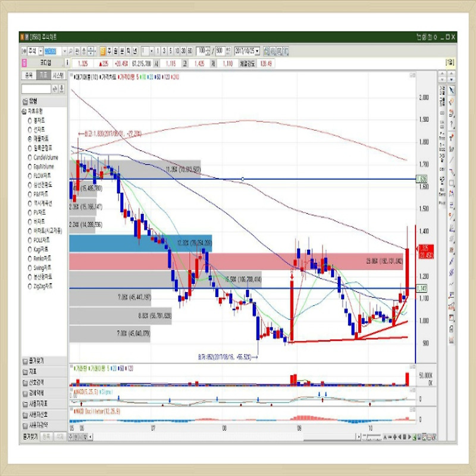The image size is (476, 476).
Task: Click the 유형 panel header icon
Action: [x=25, y=101]
